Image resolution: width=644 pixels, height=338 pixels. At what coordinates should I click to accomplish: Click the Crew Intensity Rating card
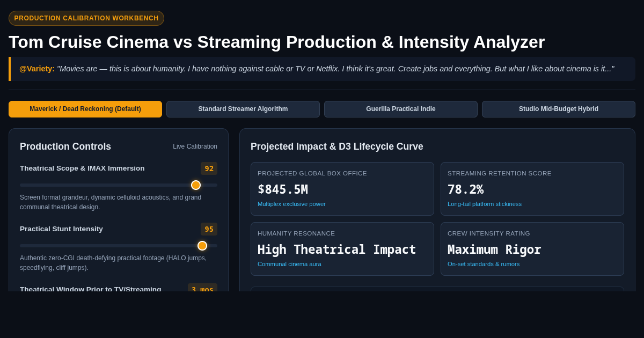(532, 249)
